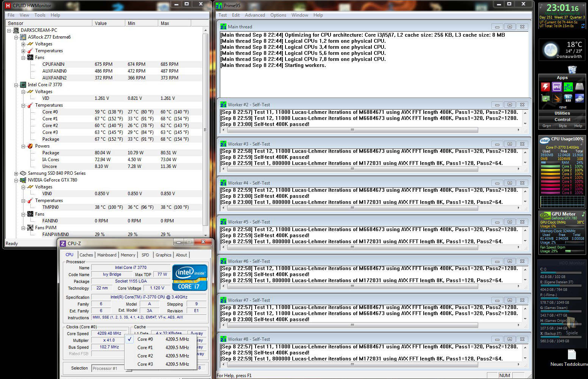Select Core #2 in the CPU-Z clock menu
The image size is (588, 379).
pos(161,356)
